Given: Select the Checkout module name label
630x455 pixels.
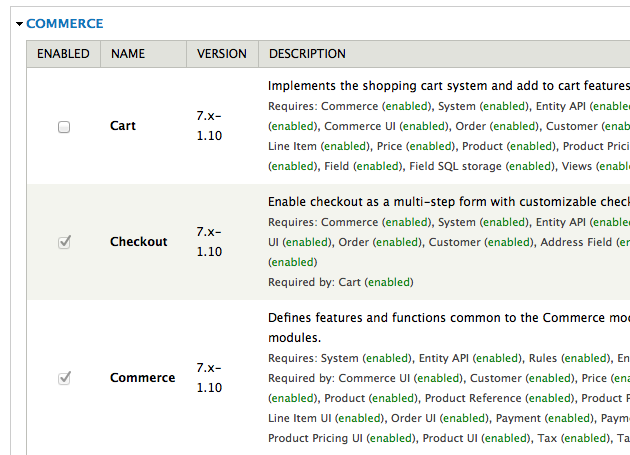Looking at the screenshot, I should point(138,242).
